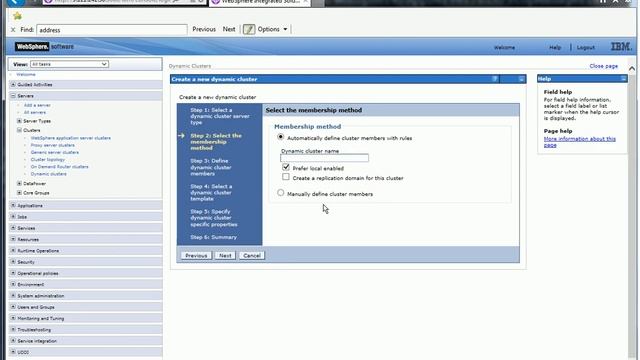The image size is (640, 360).
Task: Expand Guided Activities in the navigation
Action: [x=13, y=84]
